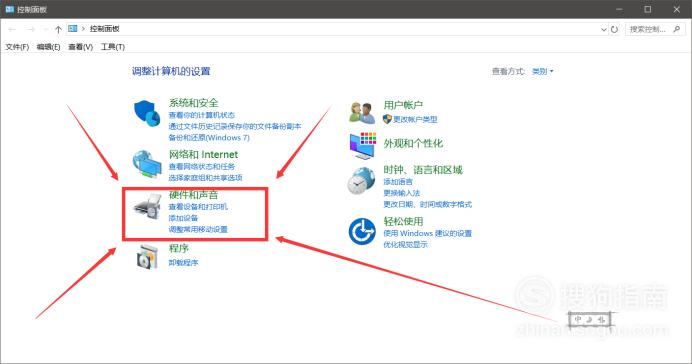Open the 轻松使用 blue circle icon
Viewport: 692px width, 364px height.
tap(362, 231)
